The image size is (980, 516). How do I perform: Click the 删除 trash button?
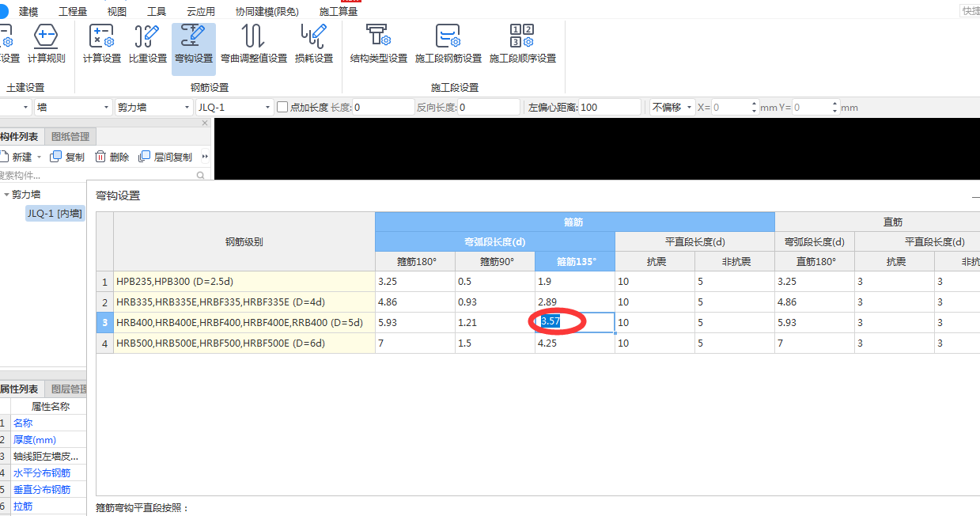click(112, 157)
